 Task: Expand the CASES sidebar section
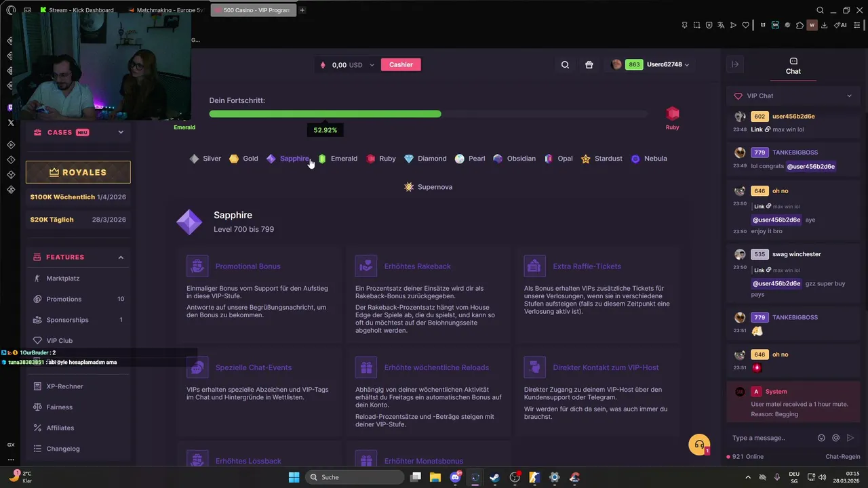point(121,132)
